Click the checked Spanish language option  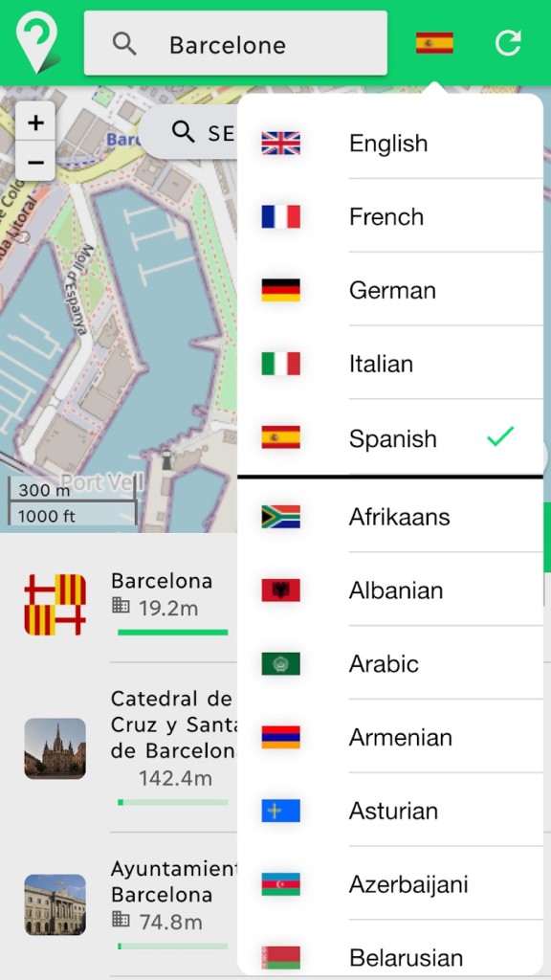pos(390,437)
